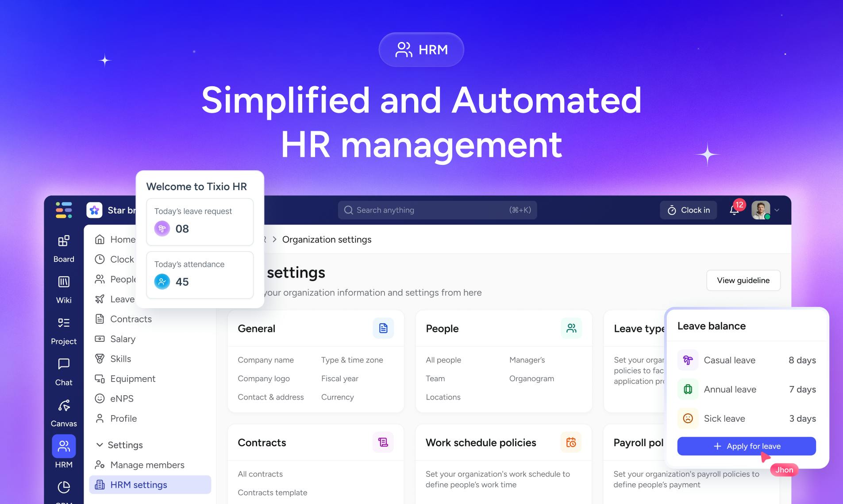Click the HRM badge at top
The height and width of the screenshot is (504, 843).
pyautogui.click(x=421, y=50)
